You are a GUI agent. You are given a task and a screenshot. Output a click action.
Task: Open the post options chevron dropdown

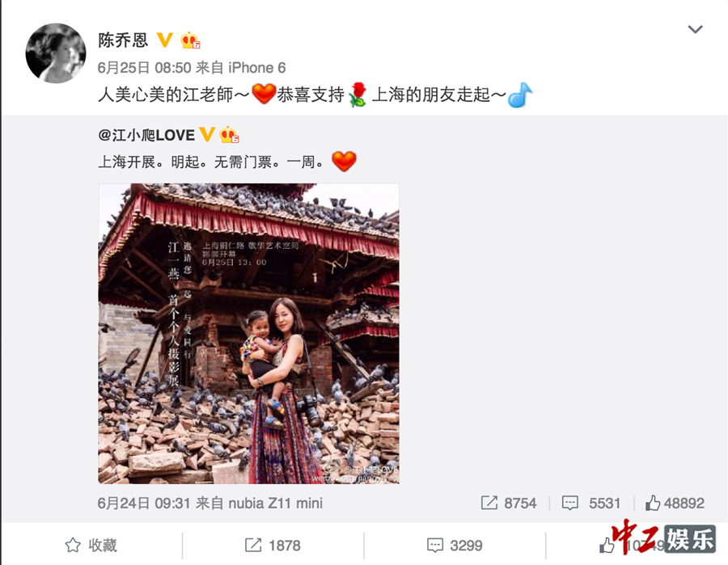point(695,29)
